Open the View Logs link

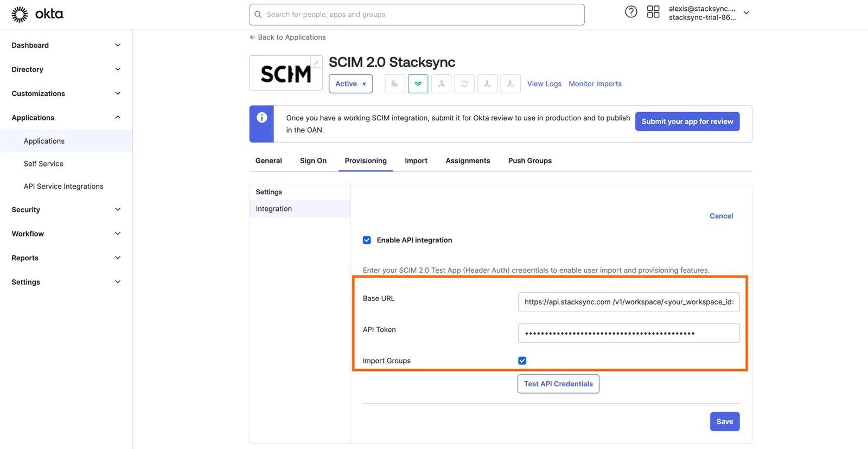544,84
